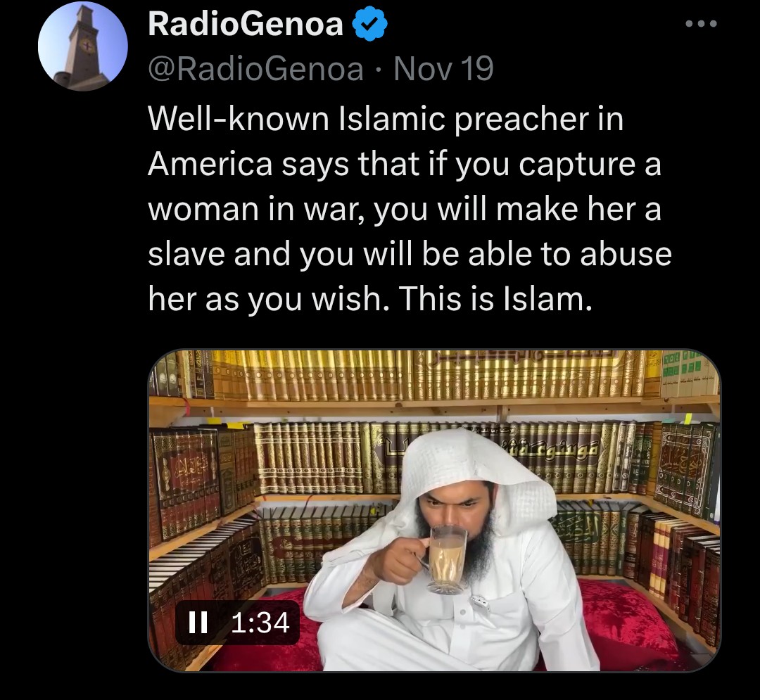The height and width of the screenshot is (700, 760).
Task: Expand the embedded video of the preacher
Action: point(433,510)
